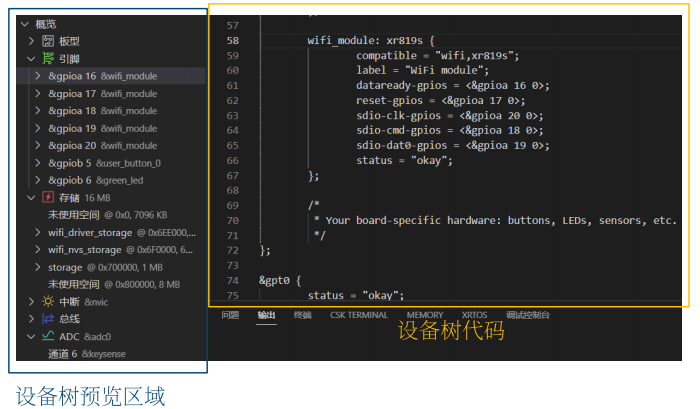The height and width of the screenshot is (409, 700).
Task: Click the dataready-gpios code line
Action: click(452, 85)
